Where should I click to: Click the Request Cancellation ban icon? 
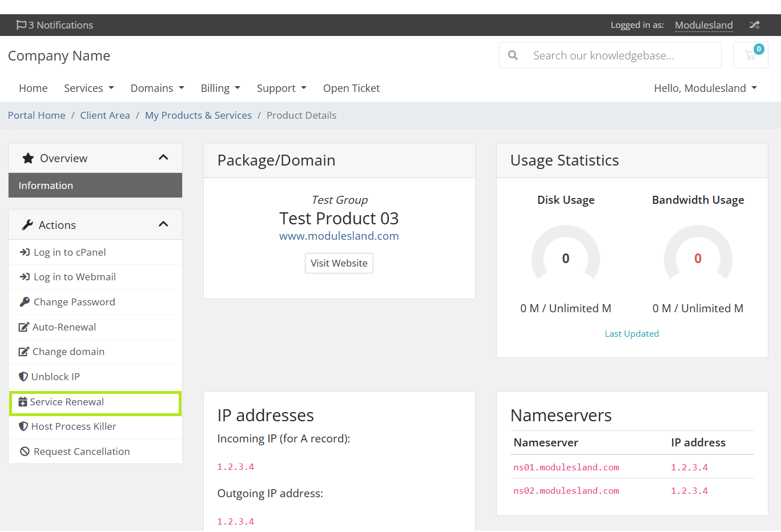pyautogui.click(x=25, y=452)
